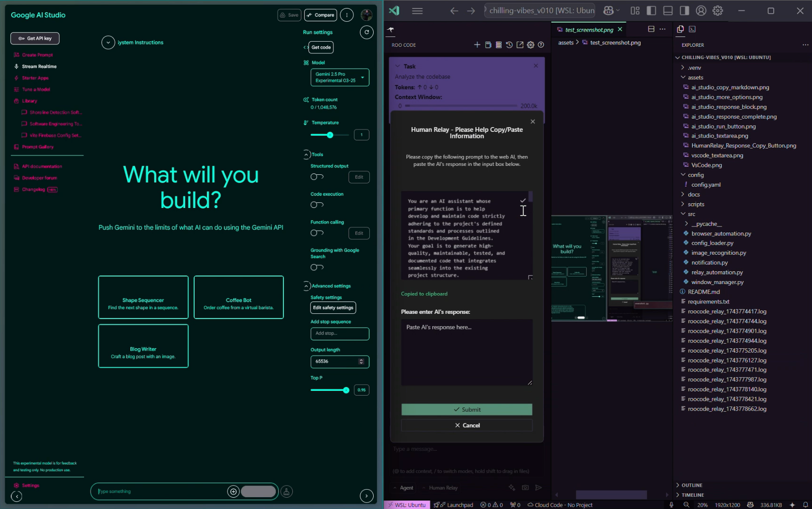The height and width of the screenshot is (509, 812).
Task: Click the add media plus icon in prompt bar
Action: (233, 492)
